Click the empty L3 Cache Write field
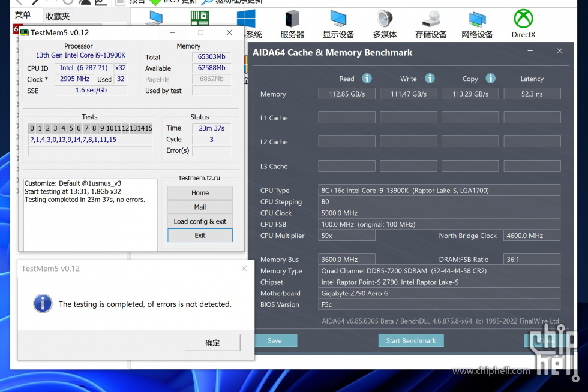Screen dimensions: 588x392 pos(409,166)
